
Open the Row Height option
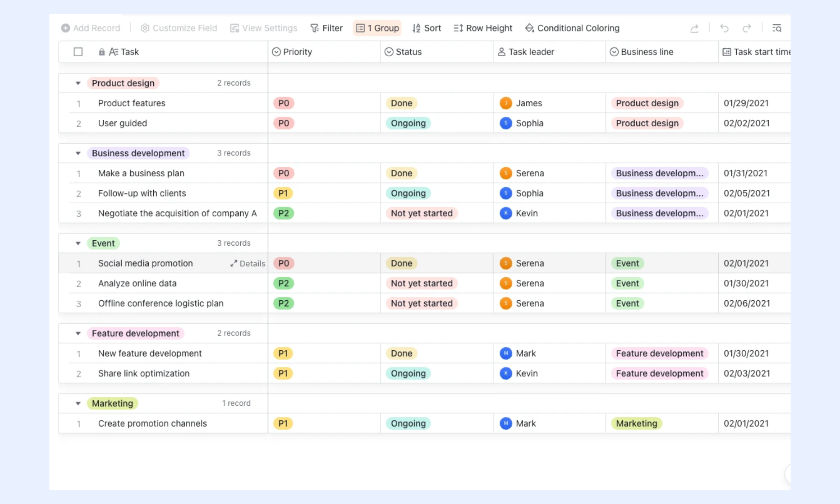click(x=483, y=28)
